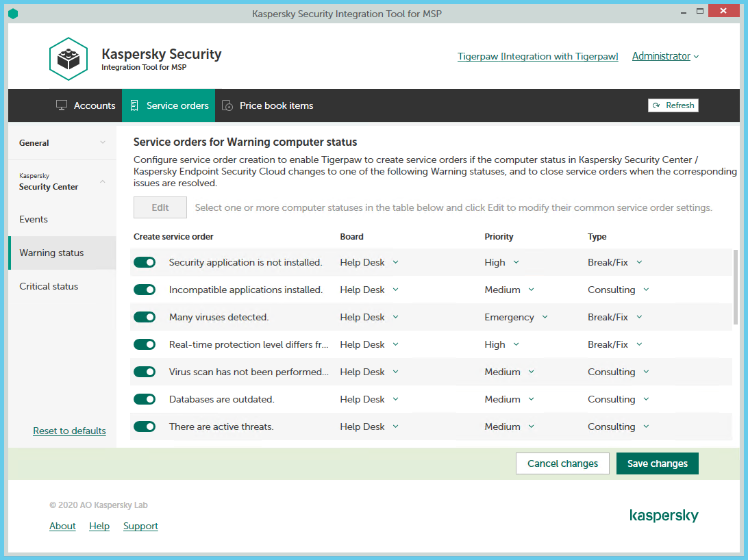
Task: Click the Price book items icon
Action: coord(227,105)
